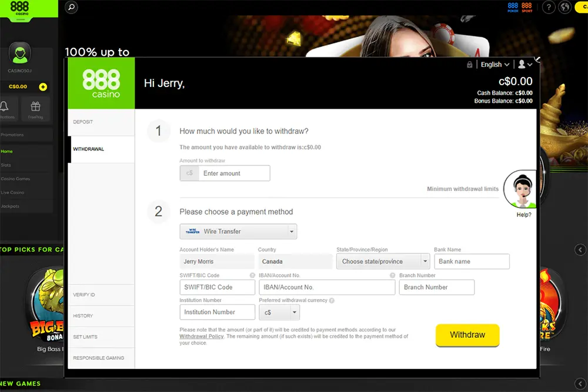This screenshot has height=392, width=588.
Task: Open the Set Limits tab
Action: click(x=101, y=337)
